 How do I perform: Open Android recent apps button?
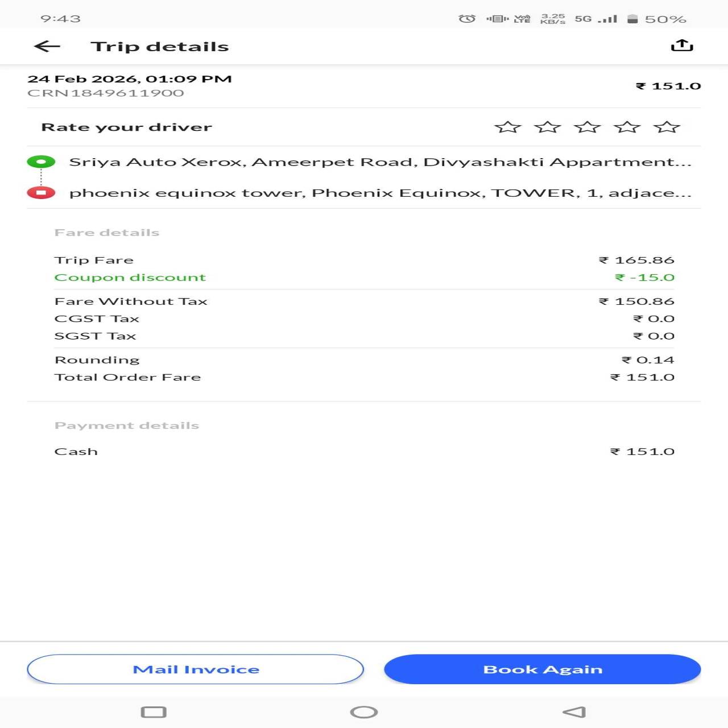click(153, 712)
